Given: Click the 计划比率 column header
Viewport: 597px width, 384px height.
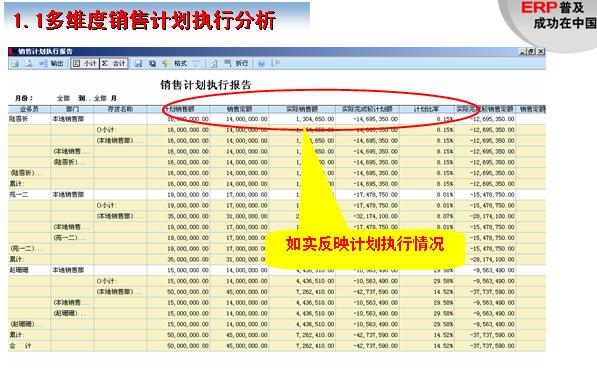Looking at the screenshot, I should click(x=427, y=109).
